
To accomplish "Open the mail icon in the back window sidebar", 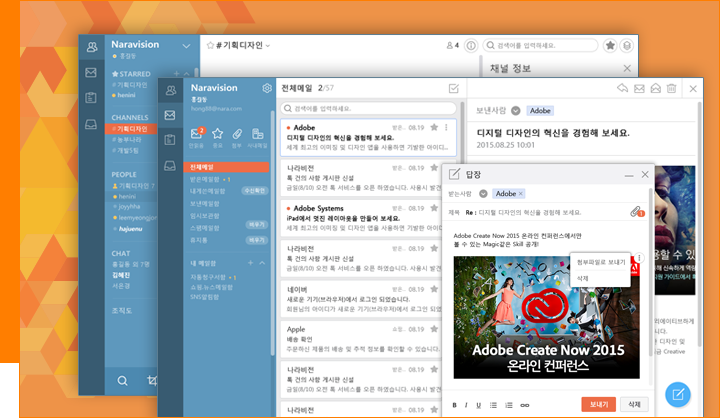I will [91, 73].
